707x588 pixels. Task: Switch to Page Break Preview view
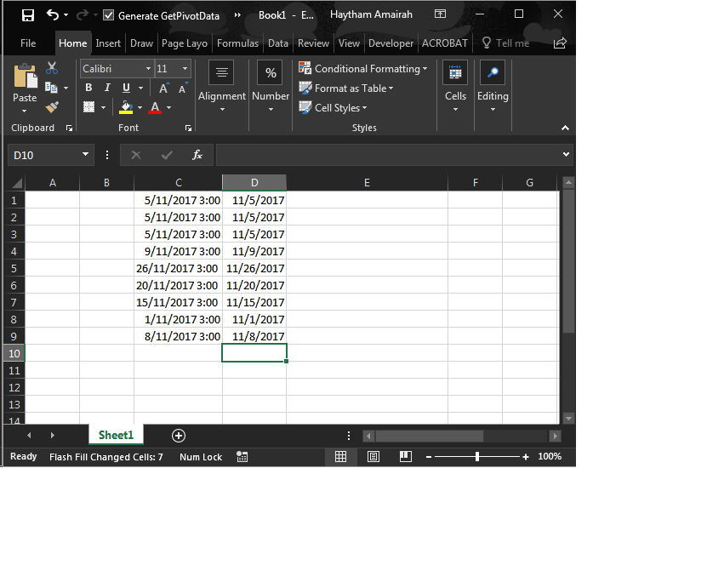406,457
